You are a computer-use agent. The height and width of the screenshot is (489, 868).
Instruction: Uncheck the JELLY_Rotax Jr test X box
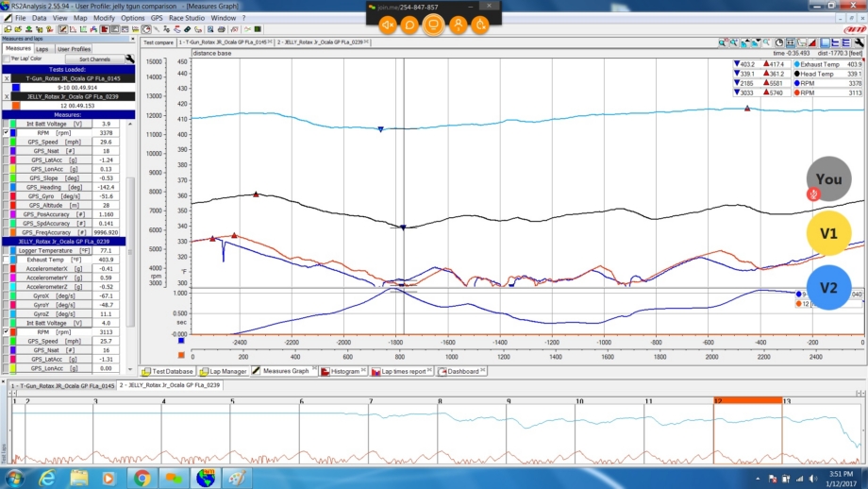tap(7, 96)
